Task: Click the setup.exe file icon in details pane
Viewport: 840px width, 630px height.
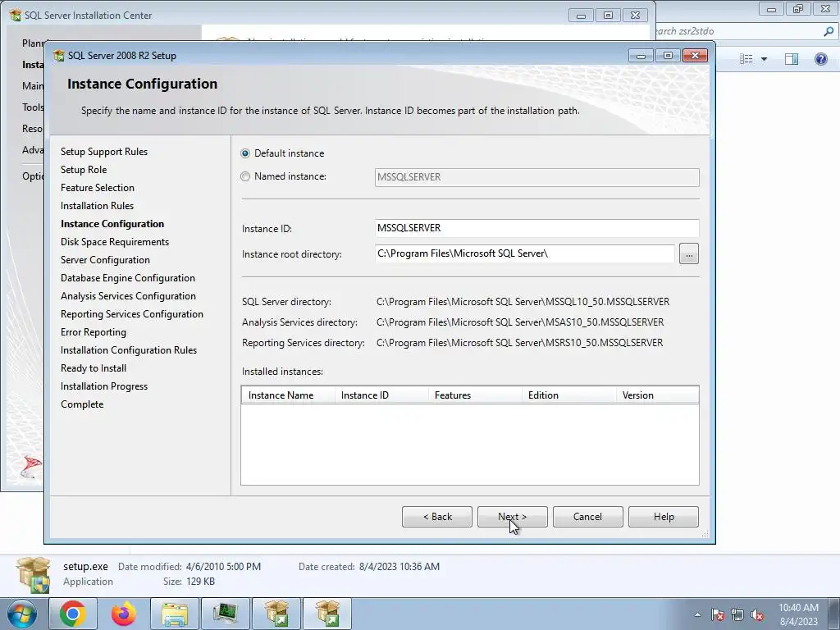Action: point(33,575)
